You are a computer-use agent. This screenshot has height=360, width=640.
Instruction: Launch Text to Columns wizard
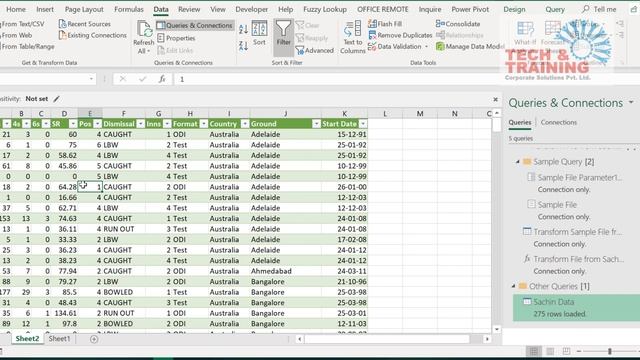click(353, 38)
